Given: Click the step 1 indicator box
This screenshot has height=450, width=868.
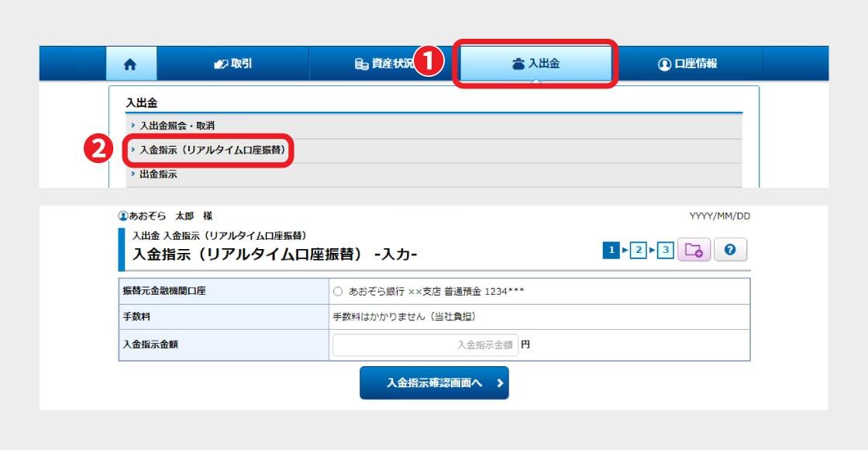Looking at the screenshot, I should point(611,250).
